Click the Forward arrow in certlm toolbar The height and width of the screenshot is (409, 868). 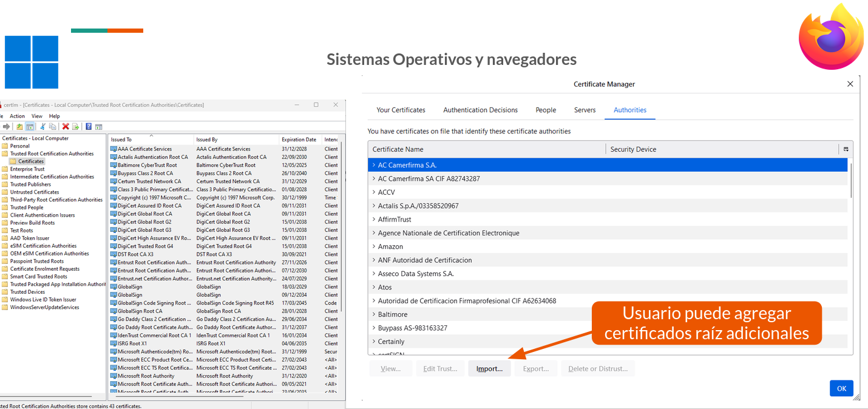[x=7, y=126]
